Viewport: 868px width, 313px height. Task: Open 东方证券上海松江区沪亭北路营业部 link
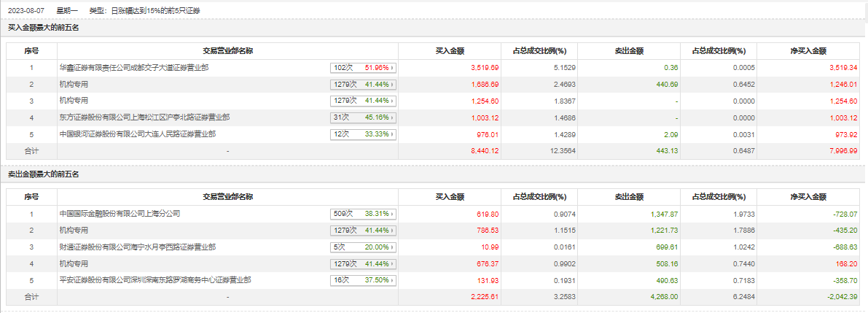coord(144,117)
